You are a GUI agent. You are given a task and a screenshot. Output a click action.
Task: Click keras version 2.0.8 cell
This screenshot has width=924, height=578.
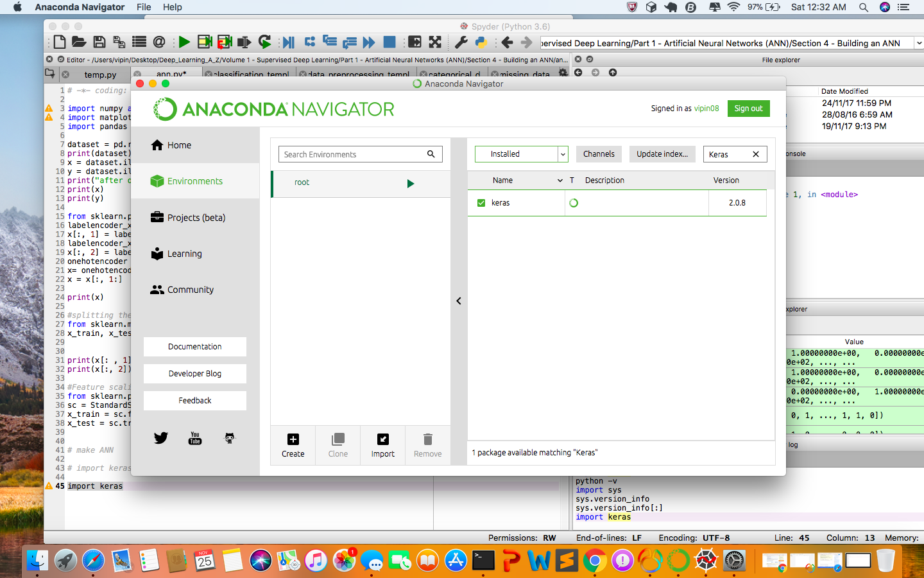click(737, 203)
